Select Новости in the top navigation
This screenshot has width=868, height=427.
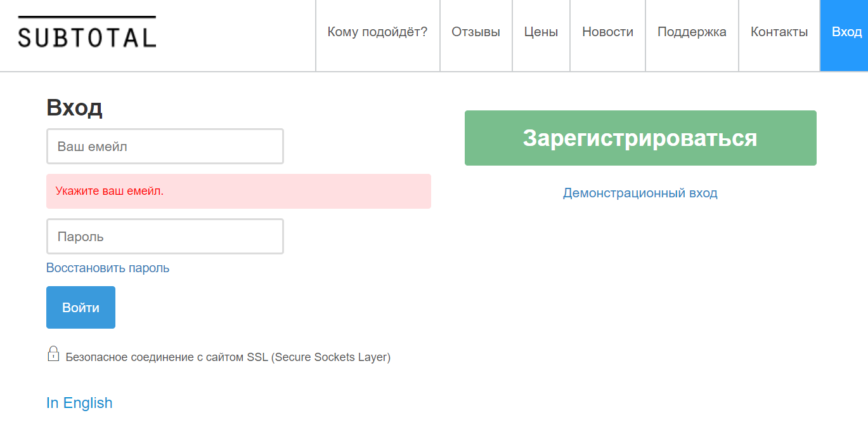coord(607,32)
